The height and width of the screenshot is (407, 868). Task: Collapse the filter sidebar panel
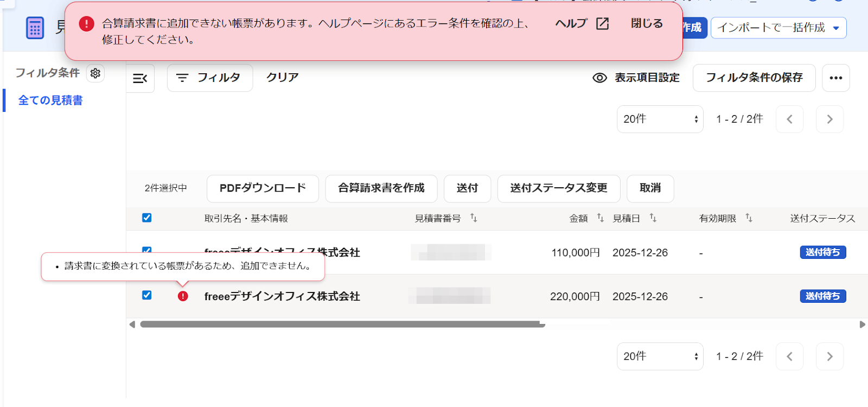[141, 78]
